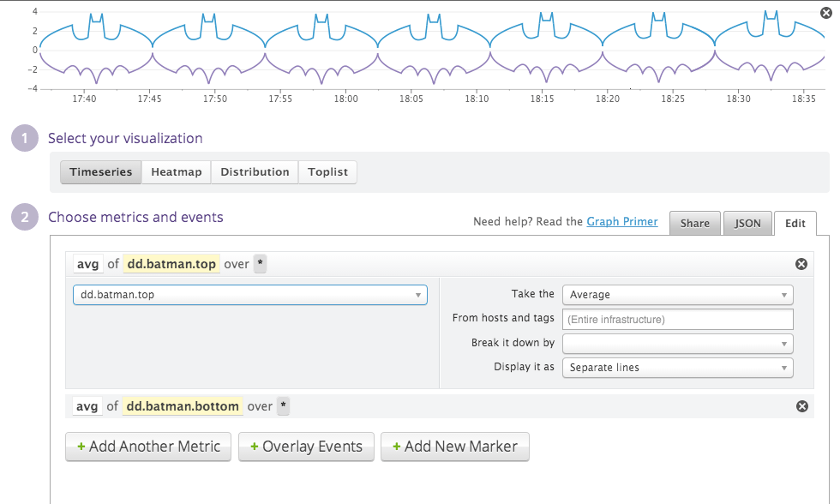
Task: Open the Graph Primer link
Action: pos(621,222)
